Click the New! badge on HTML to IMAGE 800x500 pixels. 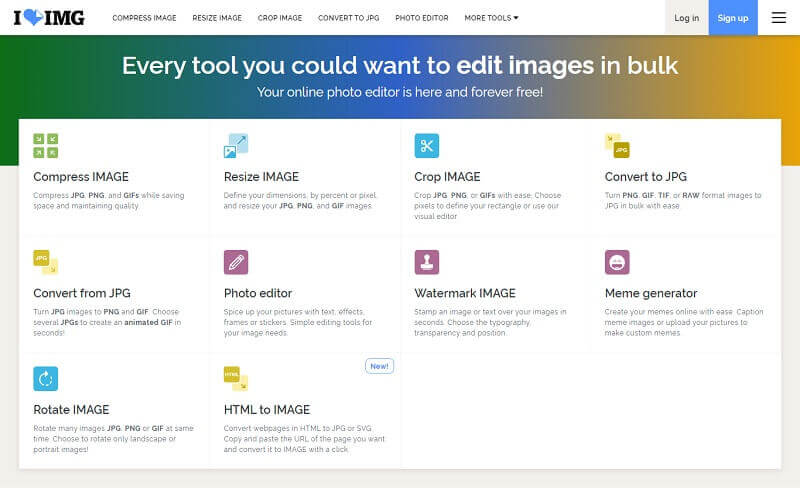379,366
